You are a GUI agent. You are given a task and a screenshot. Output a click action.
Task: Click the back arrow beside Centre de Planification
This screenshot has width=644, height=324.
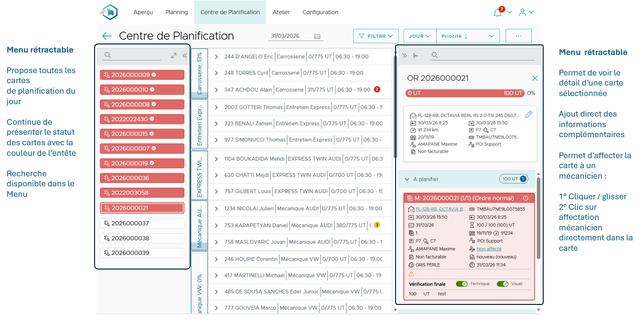tap(107, 36)
